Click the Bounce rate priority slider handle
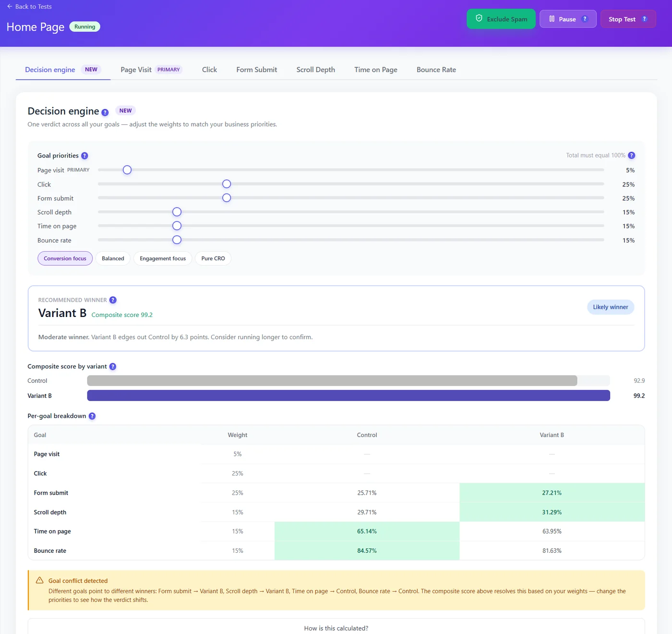Viewport: 672px width, 634px height. click(177, 240)
